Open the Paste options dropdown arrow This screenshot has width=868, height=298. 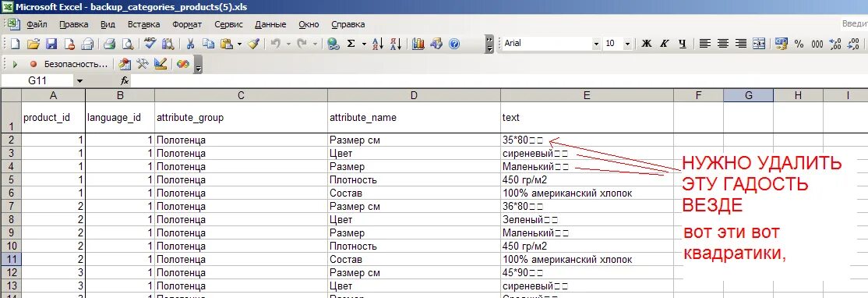click(239, 44)
